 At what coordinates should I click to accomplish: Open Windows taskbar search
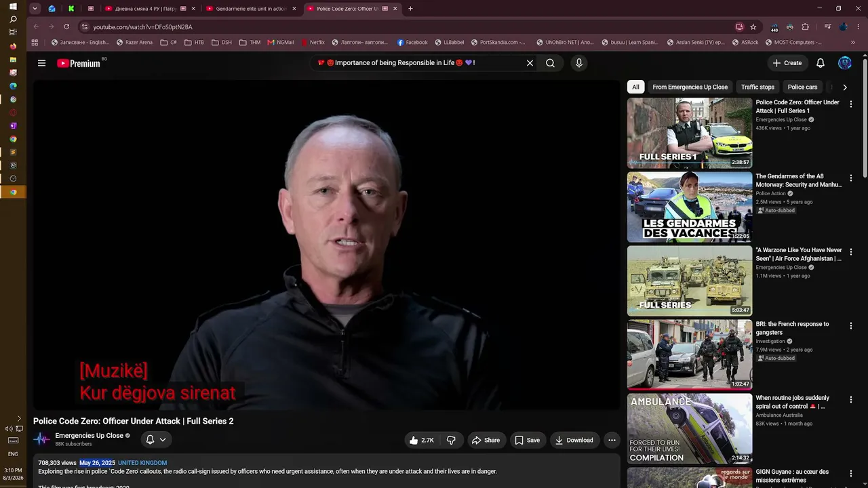pyautogui.click(x=13, y=19)
